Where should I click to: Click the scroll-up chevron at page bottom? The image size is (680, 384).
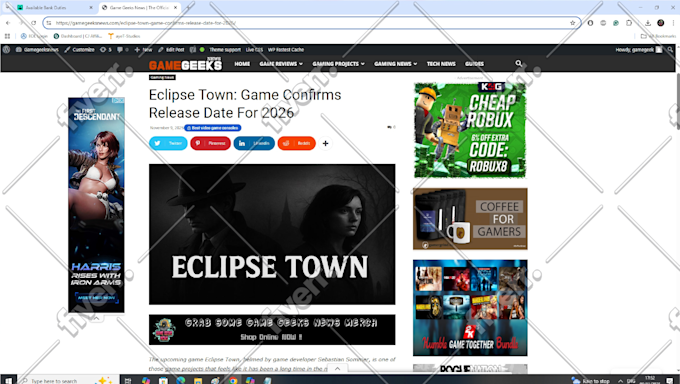337,368
